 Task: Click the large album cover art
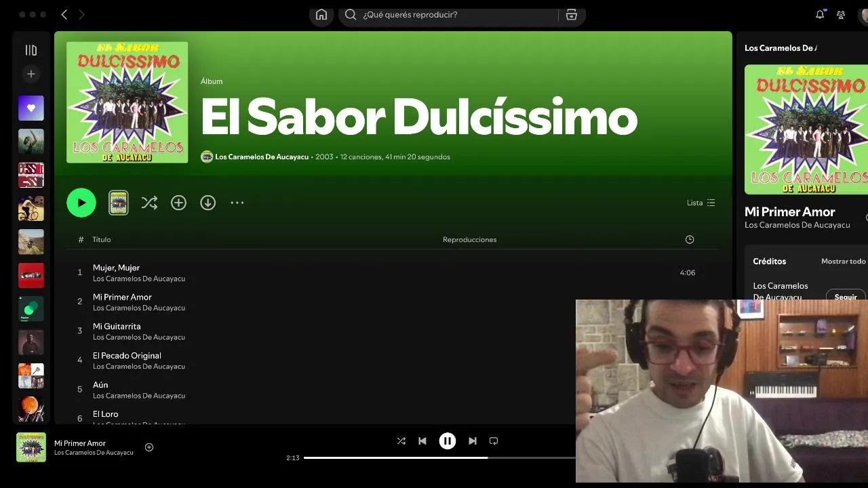coord(127,102)
